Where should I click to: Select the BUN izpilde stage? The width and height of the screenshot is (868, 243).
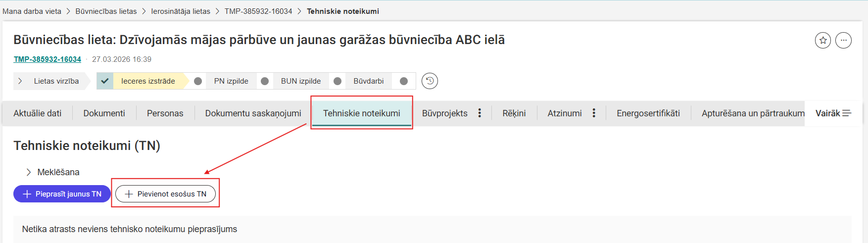[301, 81]
